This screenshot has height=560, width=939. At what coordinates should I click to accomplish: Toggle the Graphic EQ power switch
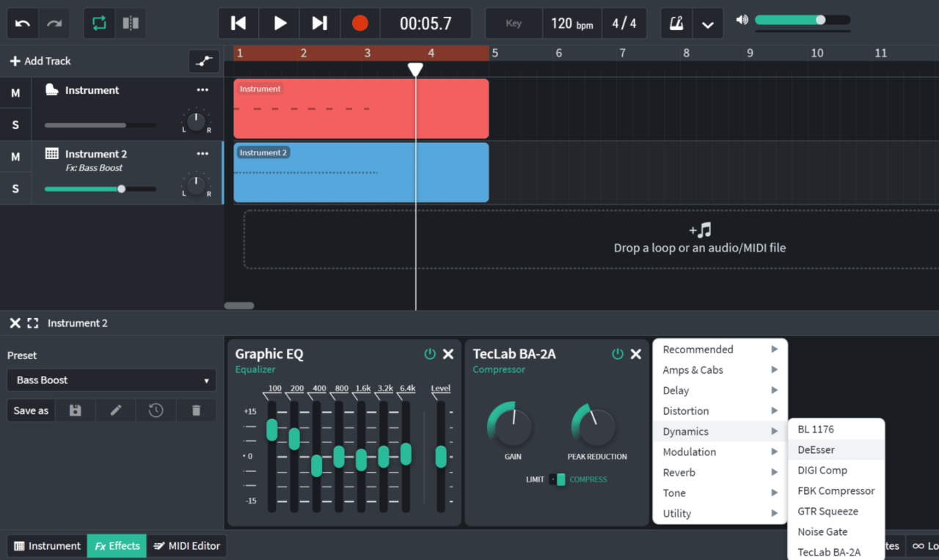point(430,353)
